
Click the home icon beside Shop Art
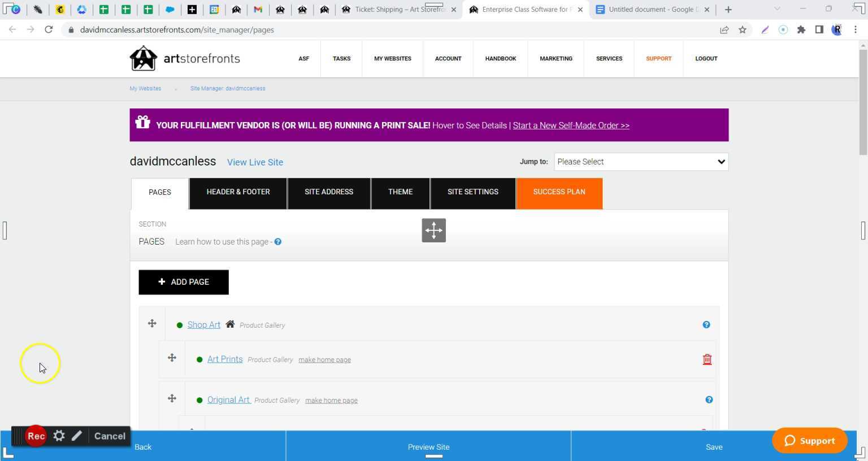point(230,324)
